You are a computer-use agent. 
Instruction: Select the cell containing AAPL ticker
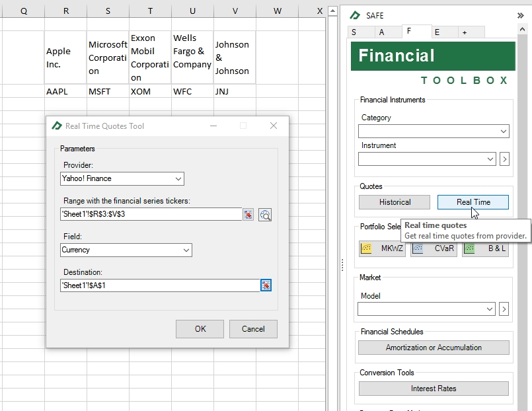[x=65, y=92]
